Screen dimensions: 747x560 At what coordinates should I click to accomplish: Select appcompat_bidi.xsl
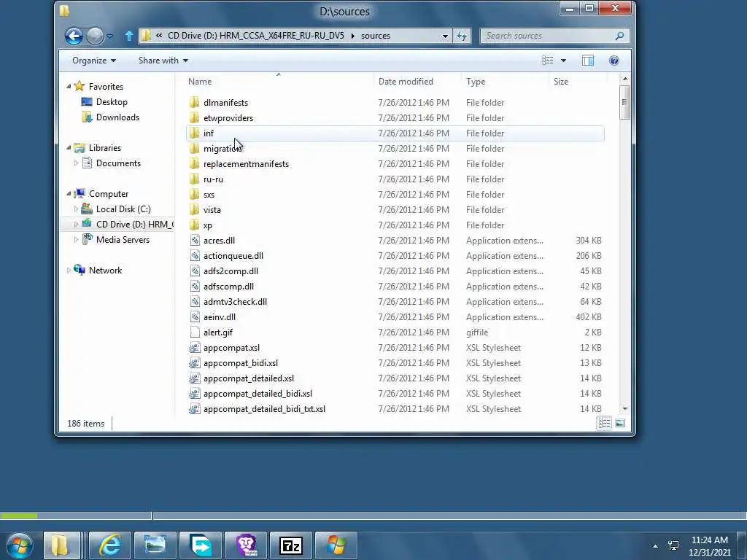point(240,363)
